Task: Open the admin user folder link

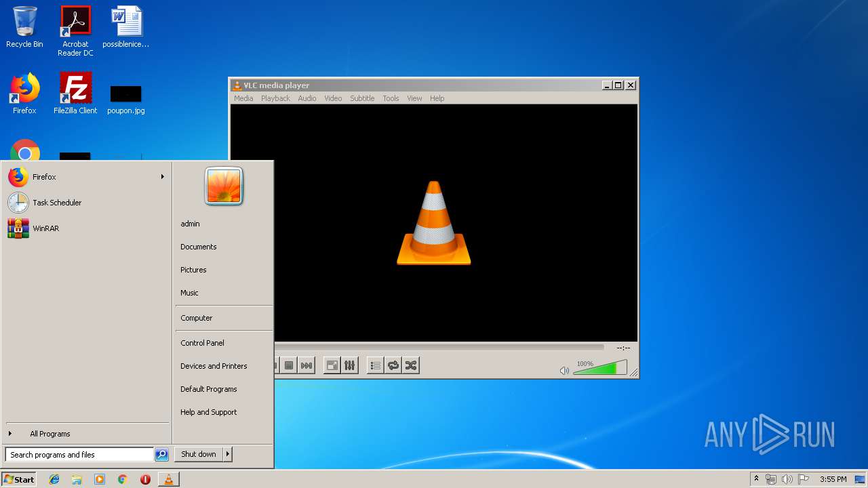Action: click(190, 224)
